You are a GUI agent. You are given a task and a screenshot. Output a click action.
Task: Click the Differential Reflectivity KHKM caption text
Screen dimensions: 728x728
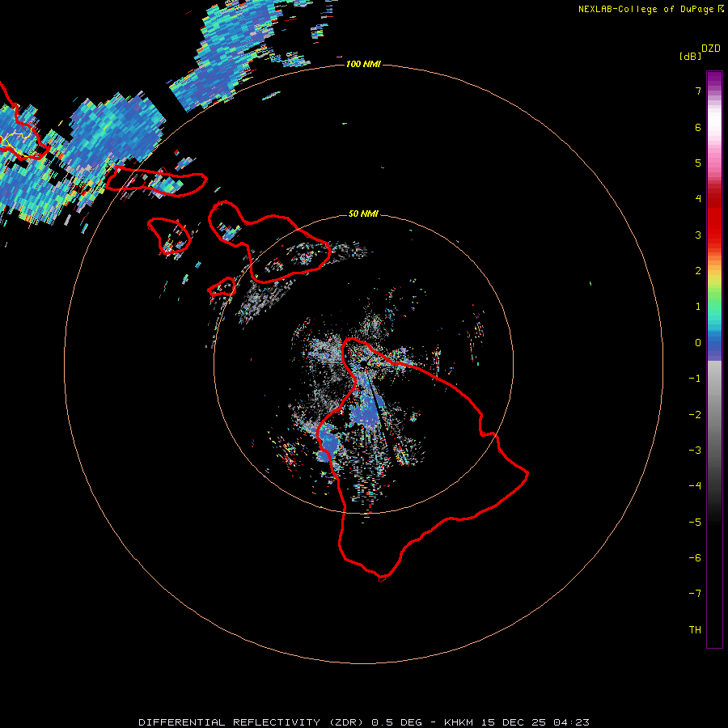tap(364, 722)
